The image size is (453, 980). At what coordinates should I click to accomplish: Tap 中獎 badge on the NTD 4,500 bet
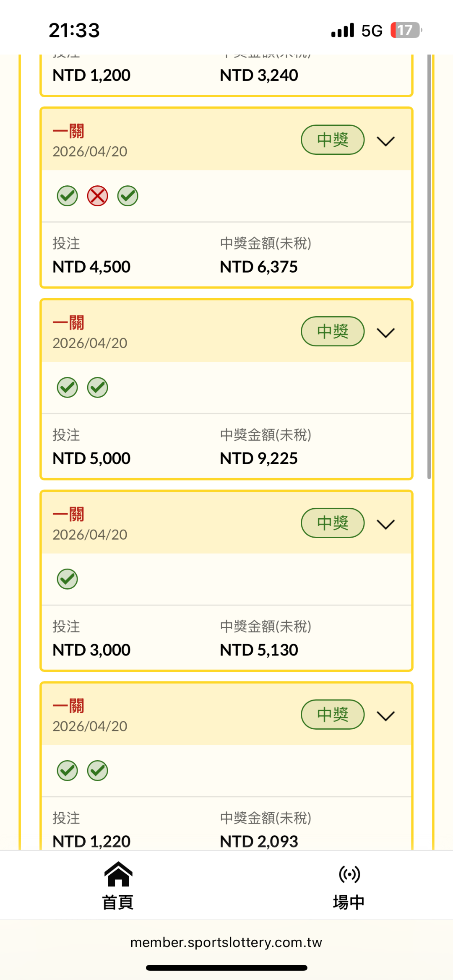[332, 140]
